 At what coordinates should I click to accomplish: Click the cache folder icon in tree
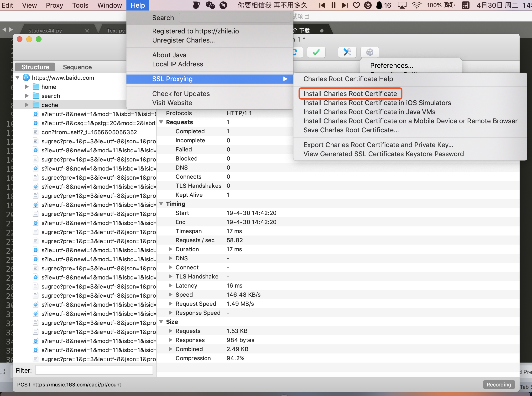[36, 105]
